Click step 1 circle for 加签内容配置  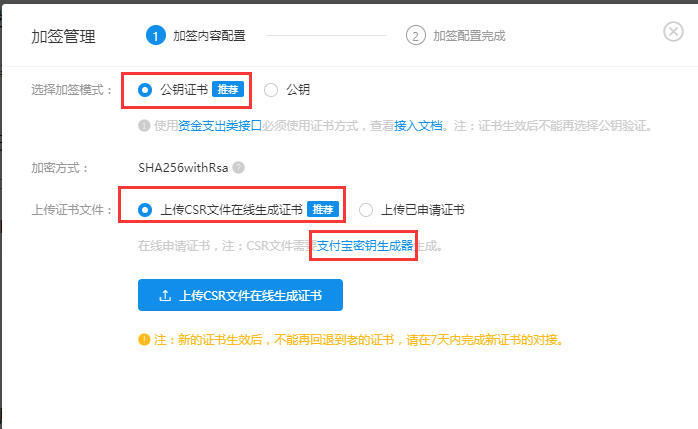coord(155,36)
